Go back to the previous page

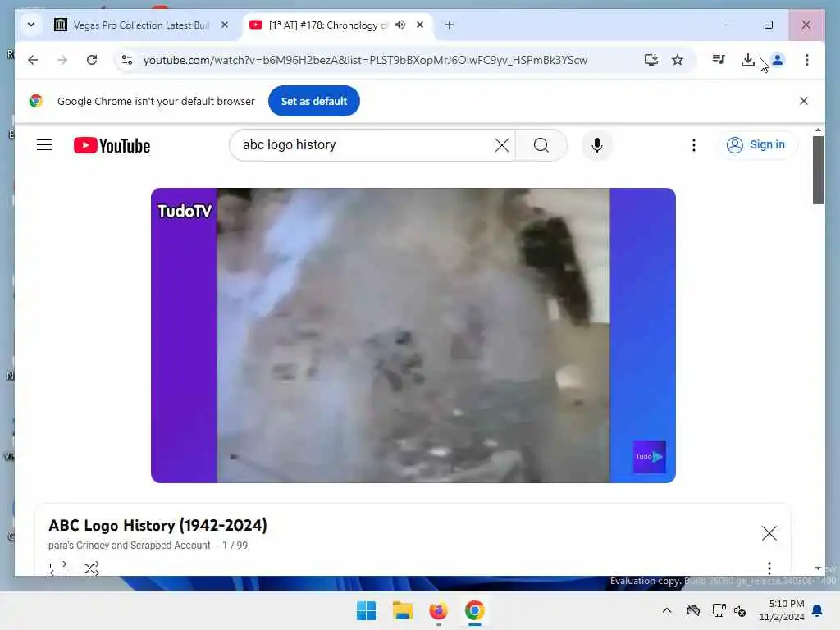(33, 60)
